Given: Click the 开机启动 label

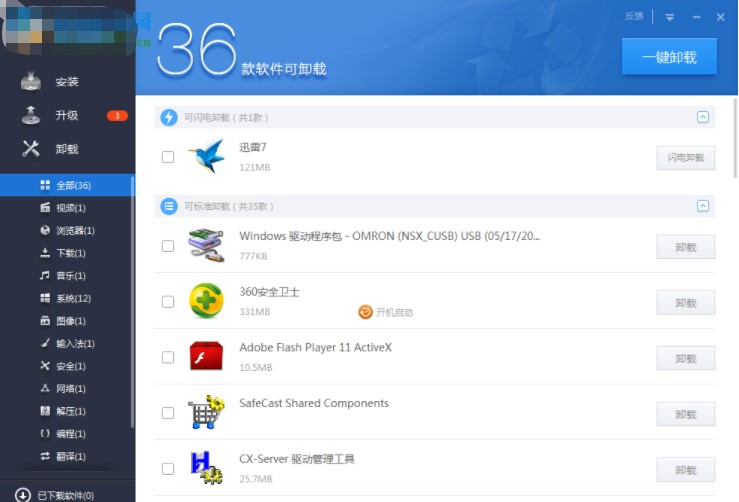Looking at the screenshot, I should [x=394, y=313].
